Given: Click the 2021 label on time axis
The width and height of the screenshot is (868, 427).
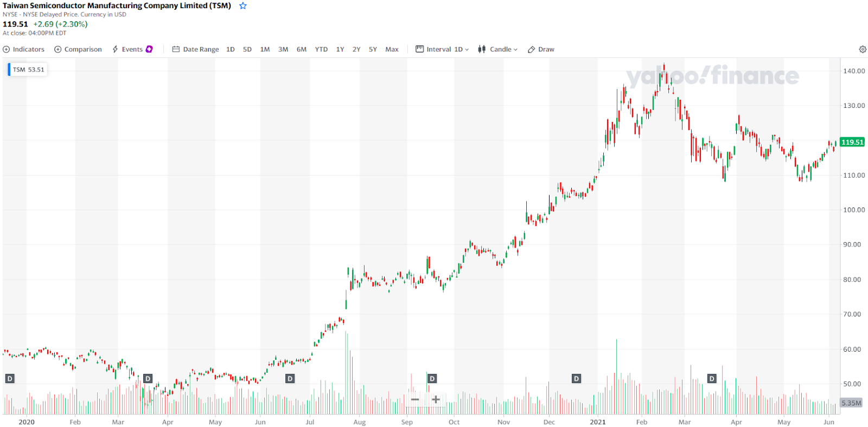Looking at the screenshot, I should pos(598,422).
